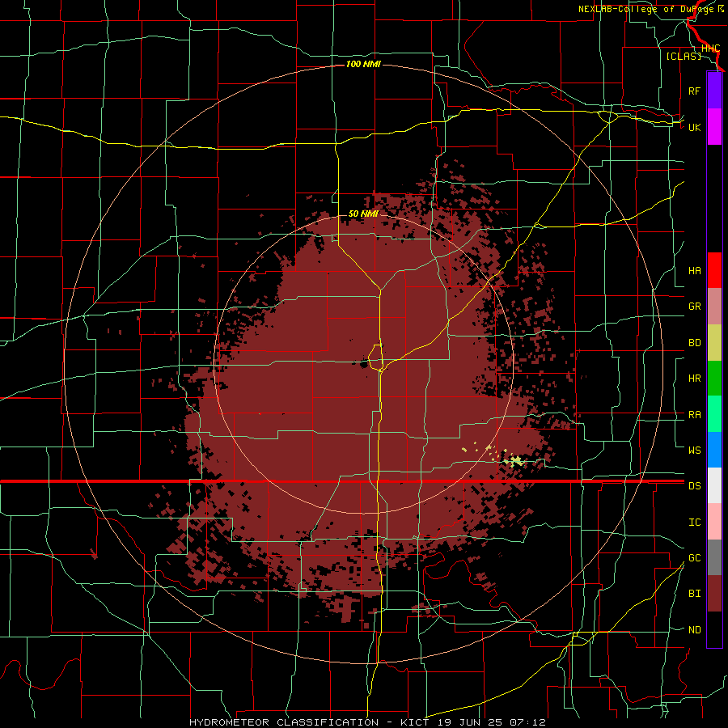Select the BD yellow legend swatch

tap(714, 343)
